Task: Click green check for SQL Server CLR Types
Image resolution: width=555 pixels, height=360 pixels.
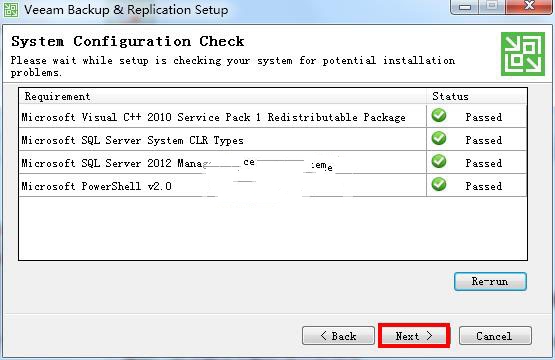Action: [x=439, y=138]
